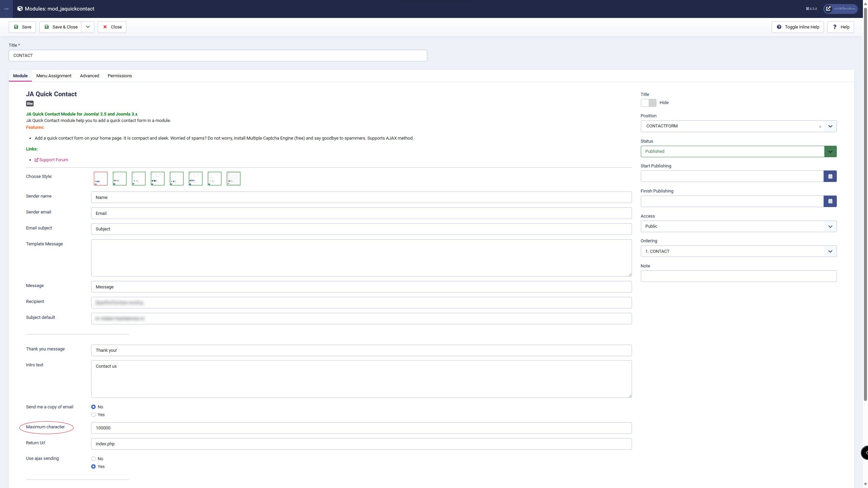Click the side accessibility icon on the right edge
Screen dimensions: 868x488
tap(865, 453)
